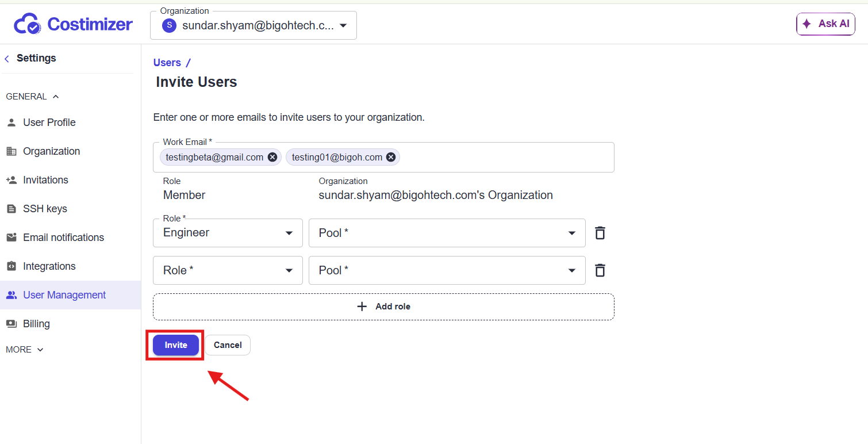Open Organization settings

[x=70, y=151]
